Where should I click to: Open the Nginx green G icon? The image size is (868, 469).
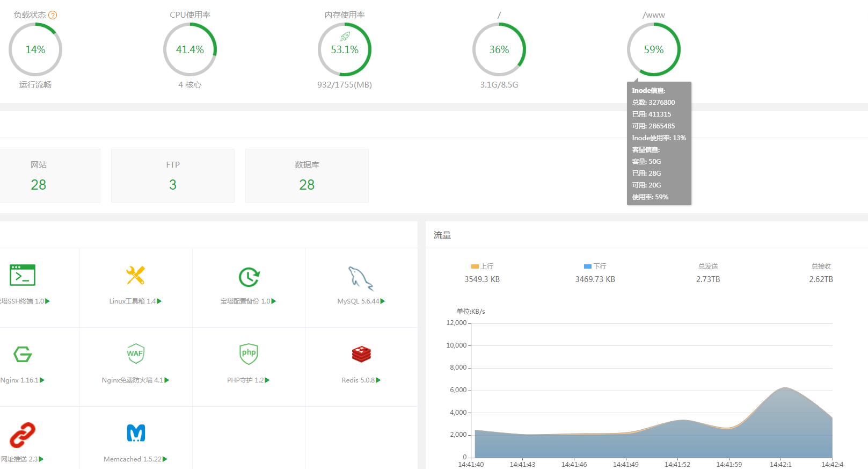23,355
